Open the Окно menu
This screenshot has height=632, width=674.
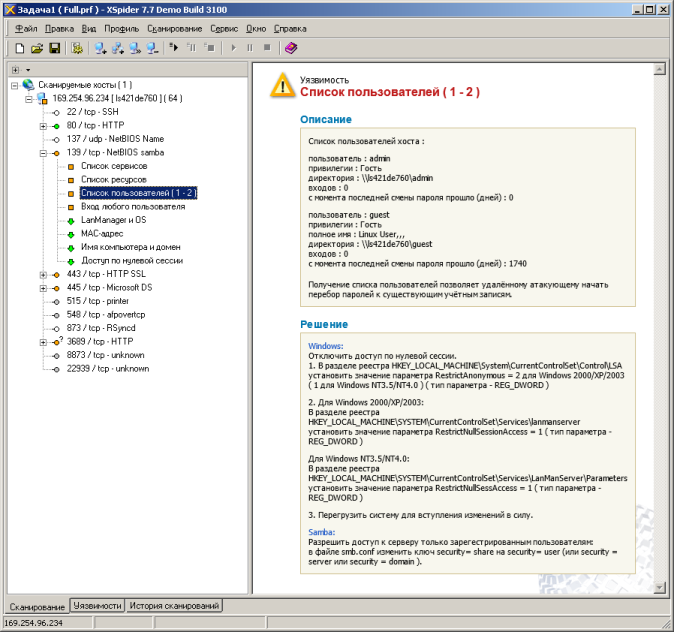pos(256,29)
